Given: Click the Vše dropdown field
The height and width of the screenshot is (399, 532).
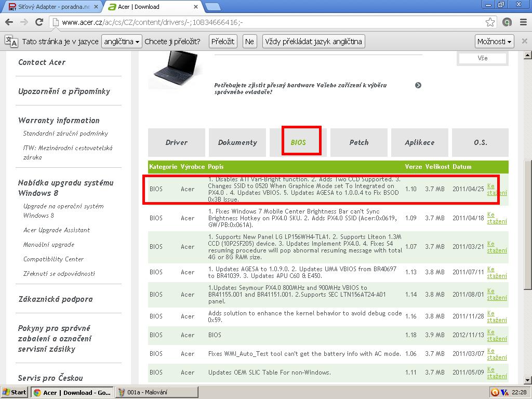Looking at the screenshot, I should click(x=483, y=58).
